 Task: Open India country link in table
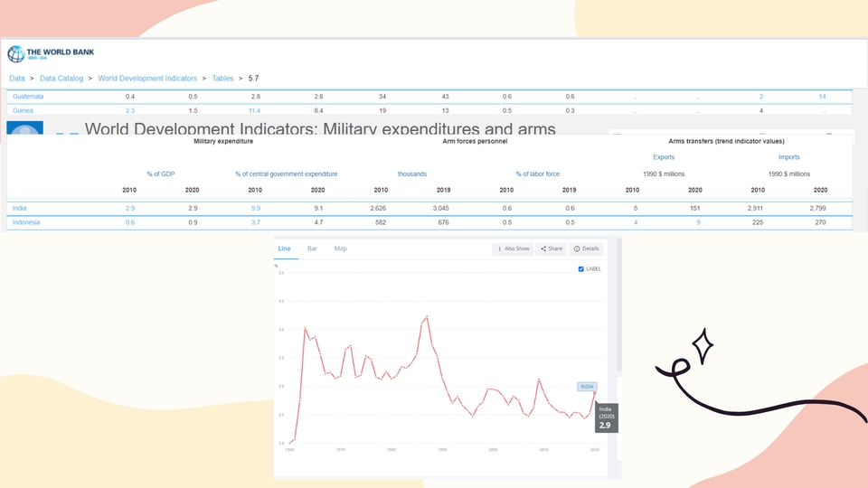[19, 209]
